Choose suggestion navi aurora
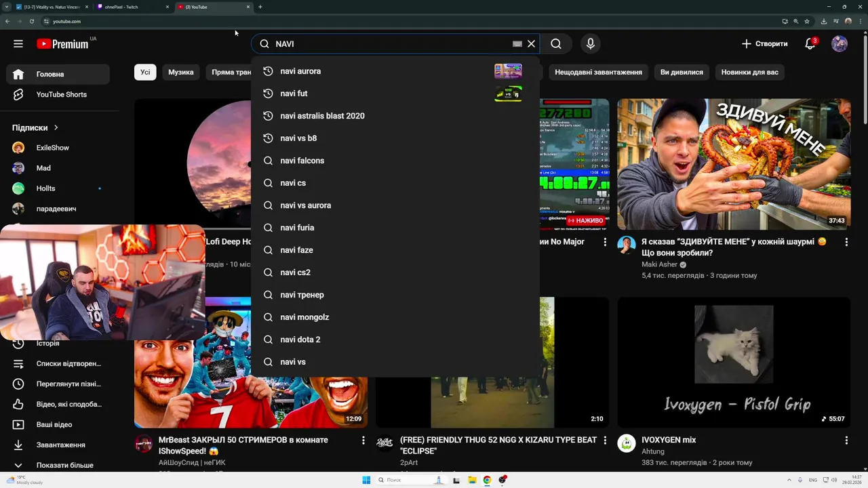The height and width of the screenshot is (488, 868). [395, 71]
